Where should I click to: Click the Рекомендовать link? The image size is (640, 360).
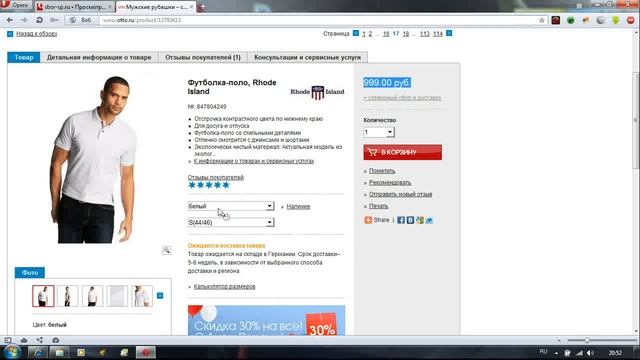(390, 183)
